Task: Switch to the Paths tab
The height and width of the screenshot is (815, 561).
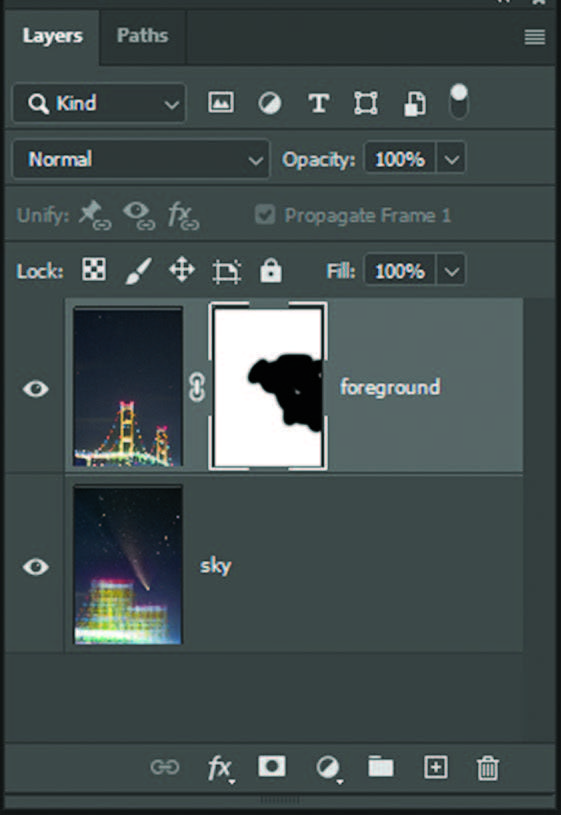Action: coord(142,36)
